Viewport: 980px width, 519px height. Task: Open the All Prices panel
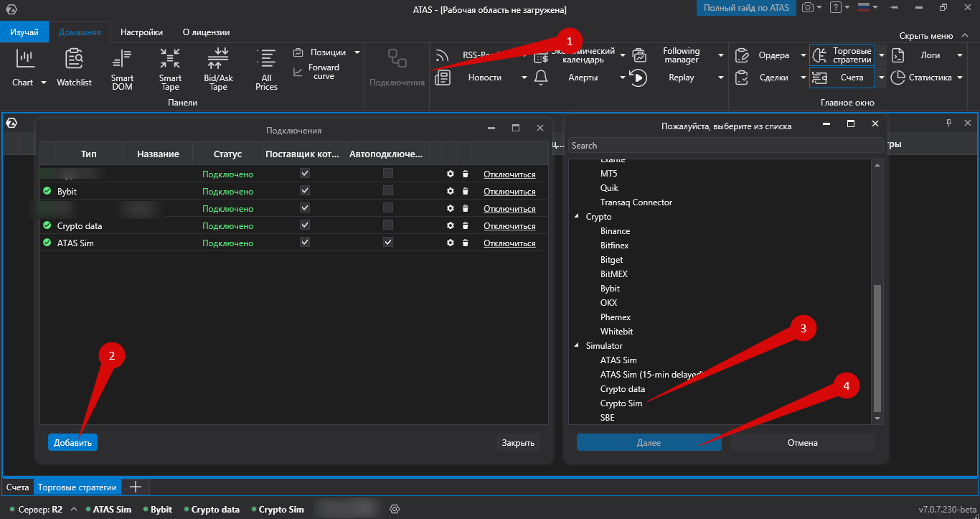266,70
